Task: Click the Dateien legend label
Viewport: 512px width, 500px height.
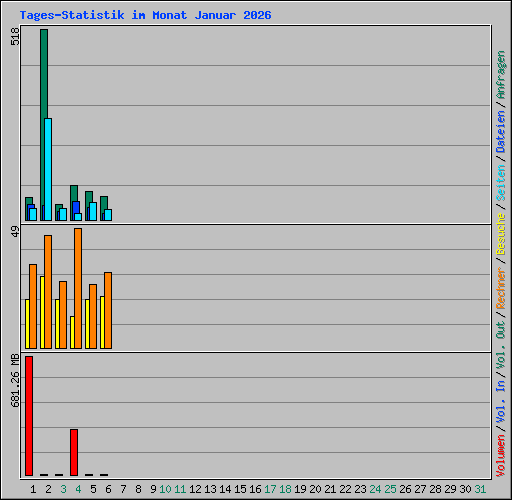Action: [x=501, y=132]
